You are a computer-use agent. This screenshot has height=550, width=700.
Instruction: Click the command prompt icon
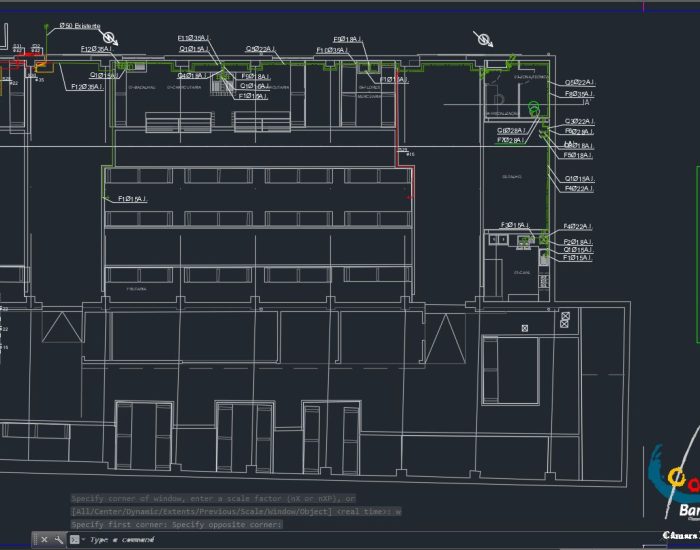point(74,540)
